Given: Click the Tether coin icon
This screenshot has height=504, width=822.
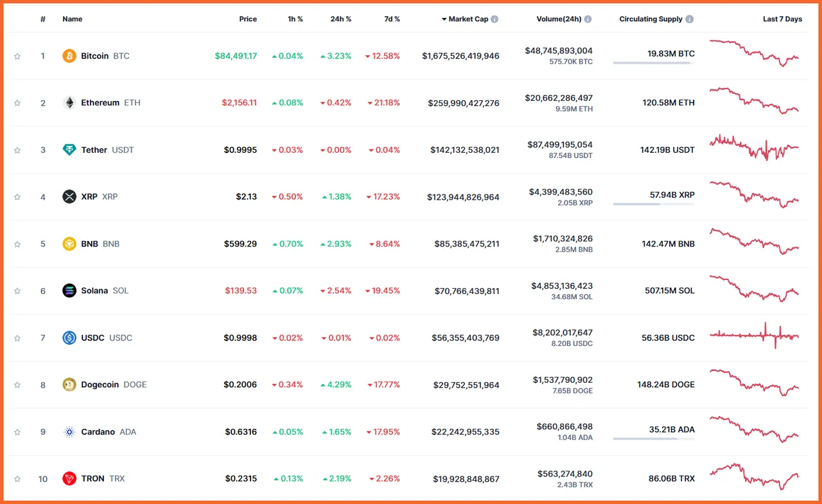Looking at the screenshot, I should pos(69,150).
